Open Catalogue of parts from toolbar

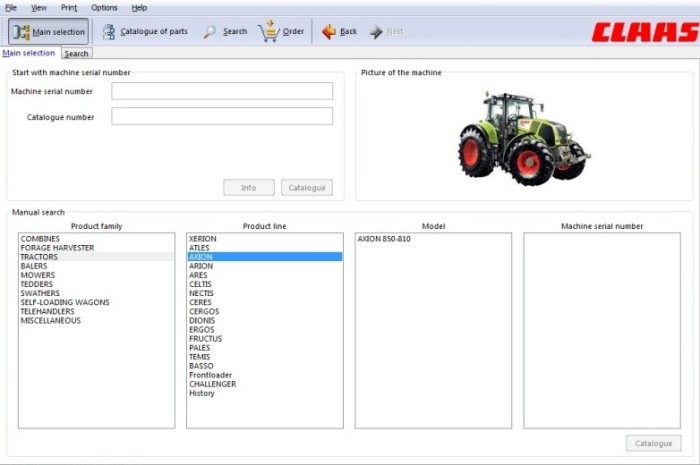click(x=145, y=32)
